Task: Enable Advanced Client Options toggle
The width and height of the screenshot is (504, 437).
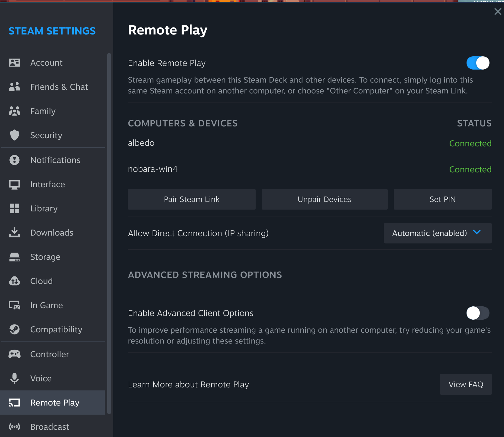Action: click(x=478, y=313)
